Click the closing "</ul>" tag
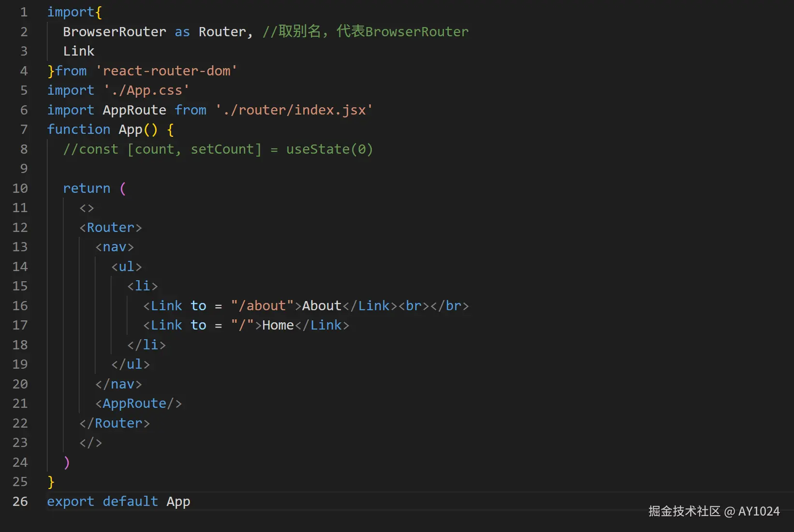Viewport: 794px width, 532px height. click(131, 364)
